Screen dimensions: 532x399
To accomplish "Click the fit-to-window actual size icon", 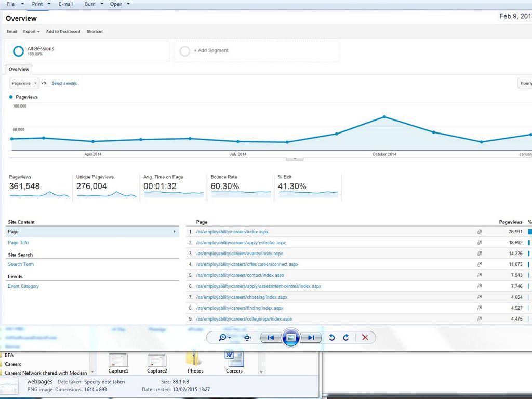I will pos(247,338).
